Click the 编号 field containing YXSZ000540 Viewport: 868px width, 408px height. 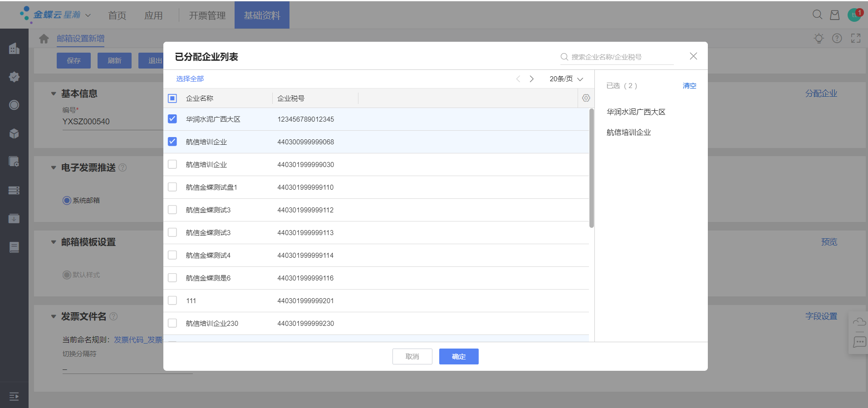point(113,122)
